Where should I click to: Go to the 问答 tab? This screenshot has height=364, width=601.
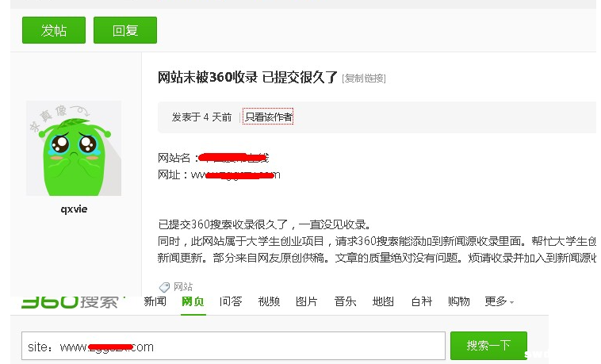click(231, 301)
